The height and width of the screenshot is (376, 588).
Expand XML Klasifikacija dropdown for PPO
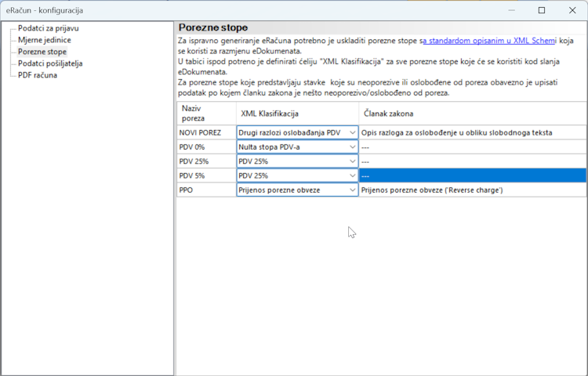click(351, 190)
